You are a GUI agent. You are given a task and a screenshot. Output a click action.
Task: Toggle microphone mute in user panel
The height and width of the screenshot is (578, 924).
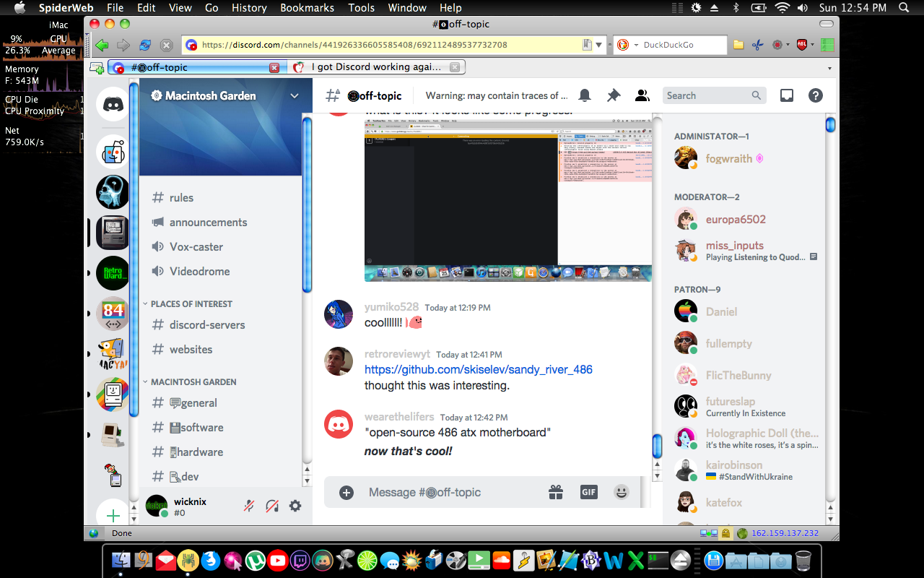[x=248, y=506]
